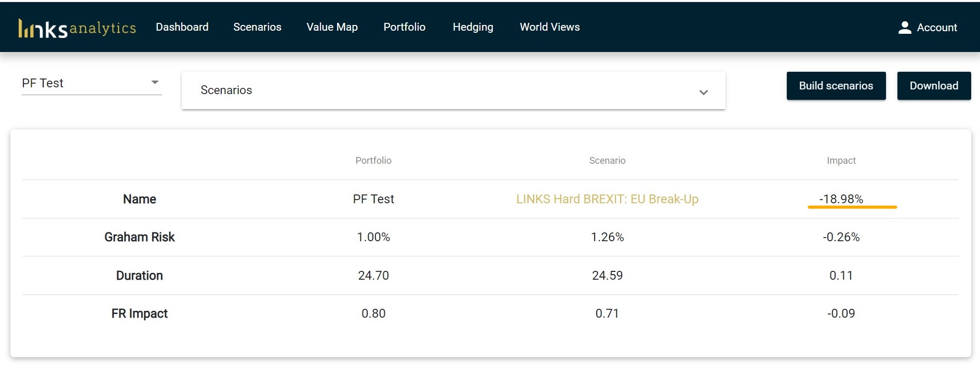Click the Impact column header
The width and height of the screenshot is (980, 366).
coord(840,161)
